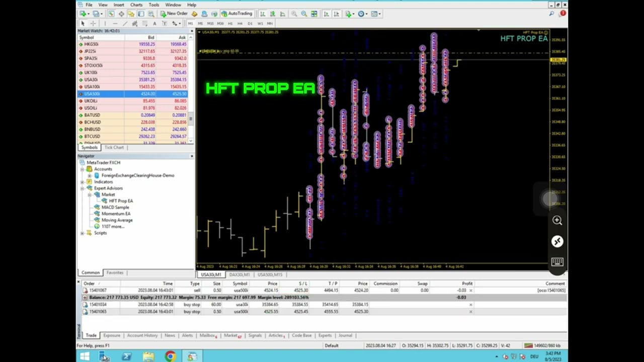This screenshot has height=362, width=644.
Task: Delete pending order 15401034
Action: pyautogui.click(x=471, y=304)
